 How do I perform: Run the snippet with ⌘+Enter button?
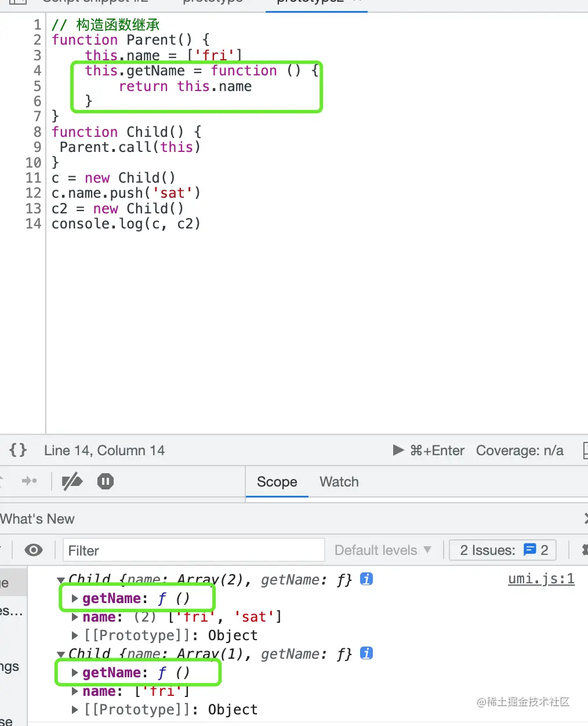(429, 451)
